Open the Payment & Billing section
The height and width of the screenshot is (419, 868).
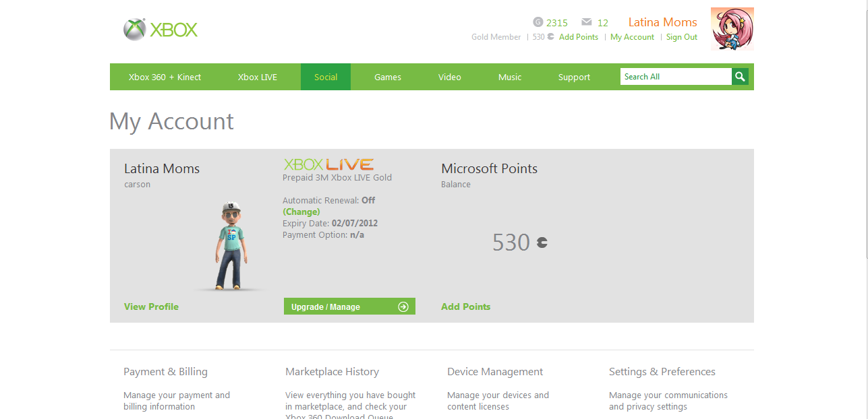pyautogui.click(x=165, y=372)
